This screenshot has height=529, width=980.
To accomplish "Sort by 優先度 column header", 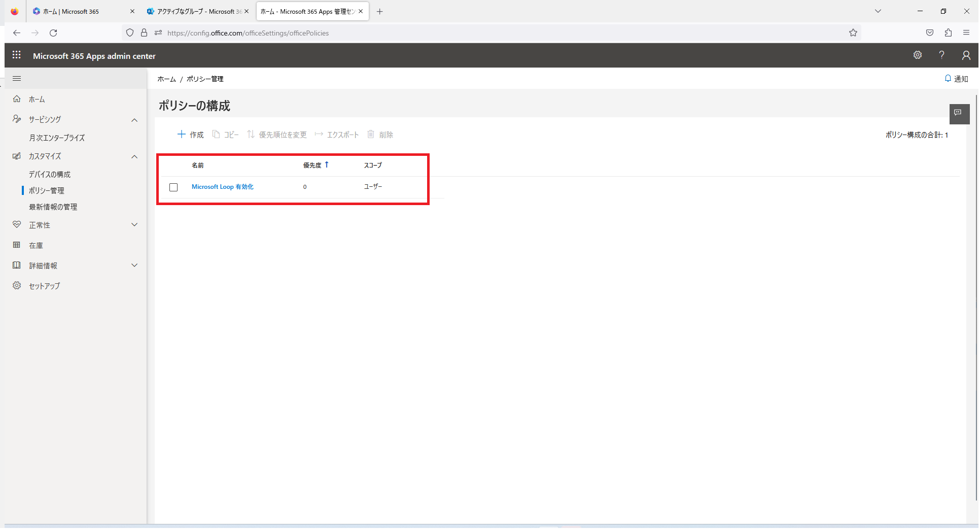I will pos(316,165).
